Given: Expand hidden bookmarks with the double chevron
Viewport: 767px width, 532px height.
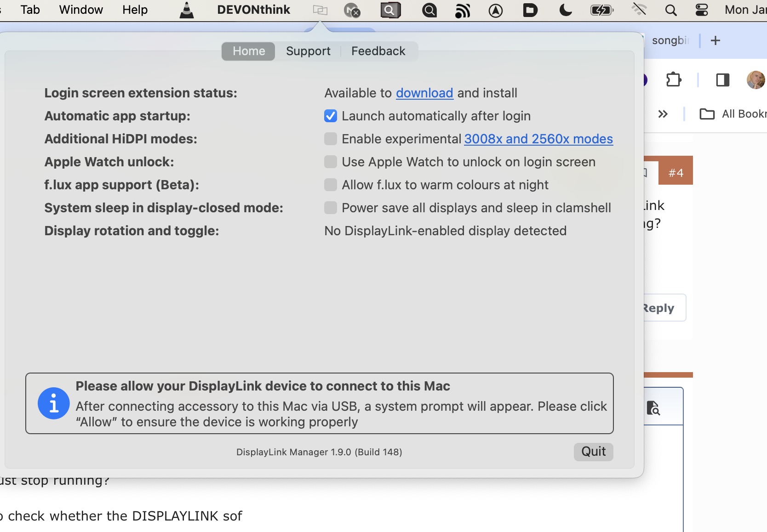Looking at the screenshot, I should pos(663,114).
